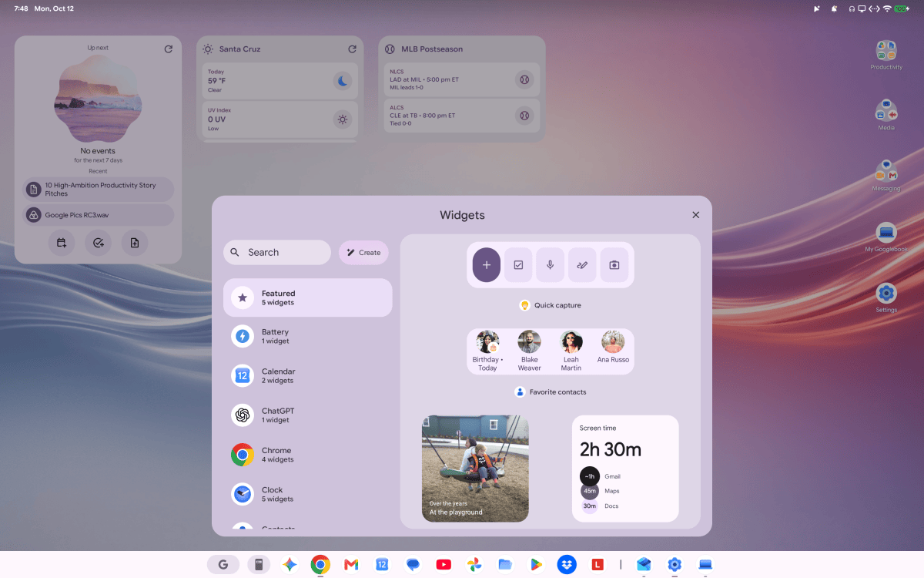
Task: Click the clock showing 7:48 in the status bar
Action: pos(21,8)
